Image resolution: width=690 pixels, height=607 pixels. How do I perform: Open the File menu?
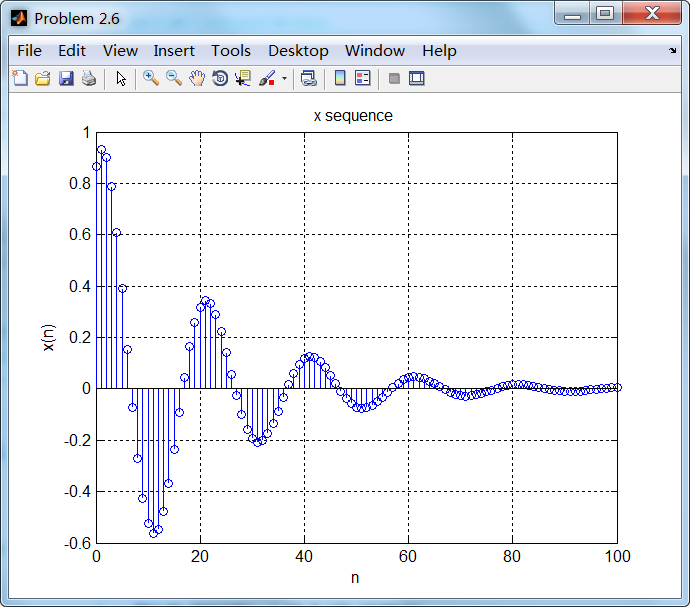(x=29, y=51)
